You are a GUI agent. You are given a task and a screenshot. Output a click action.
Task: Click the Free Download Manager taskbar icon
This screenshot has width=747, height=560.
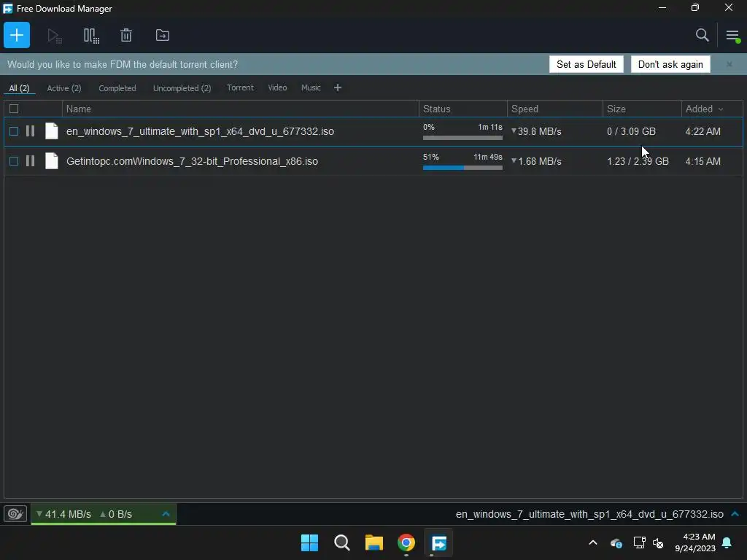click(438, 542)
